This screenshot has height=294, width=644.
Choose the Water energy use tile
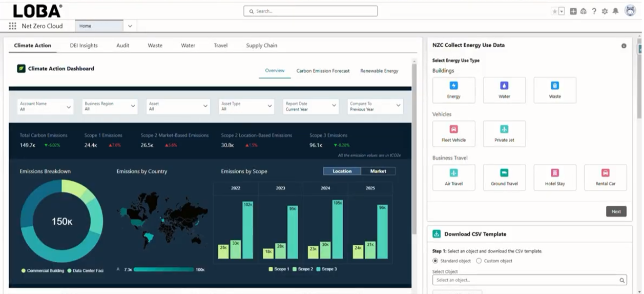point(504,90)
